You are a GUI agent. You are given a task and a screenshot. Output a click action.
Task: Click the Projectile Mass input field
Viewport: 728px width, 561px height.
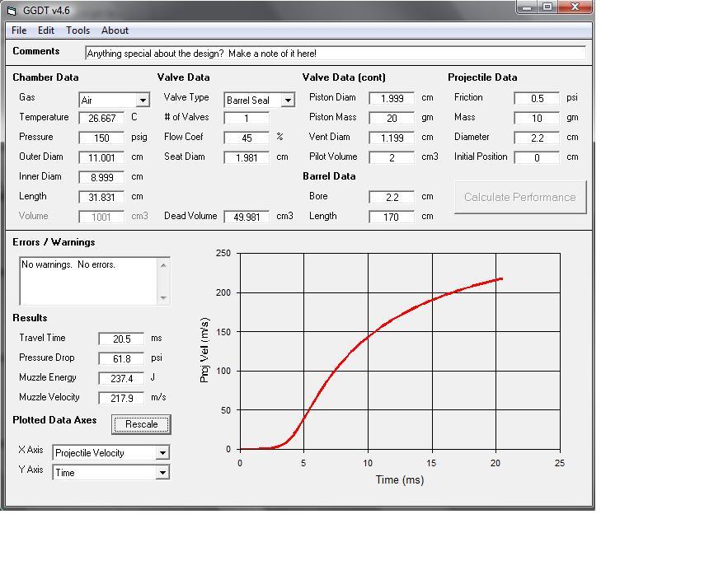coord(536,118)
